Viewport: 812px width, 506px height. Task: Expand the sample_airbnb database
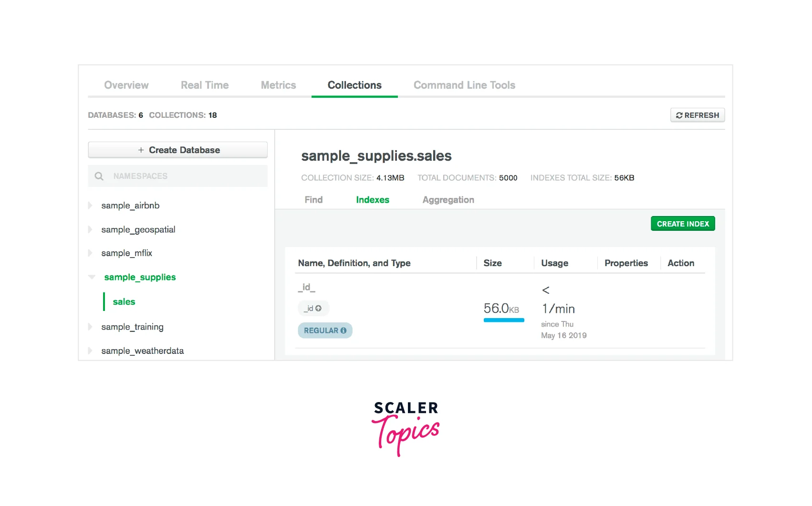(90, 206)
